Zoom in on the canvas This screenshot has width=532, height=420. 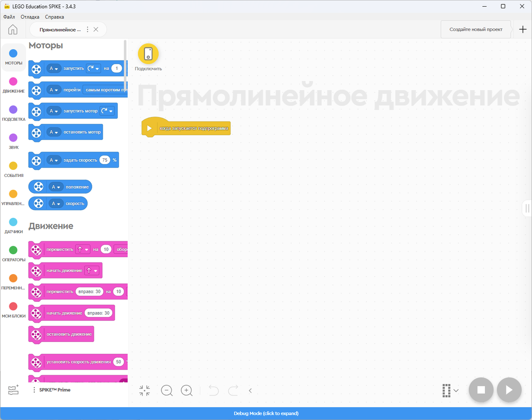(x=187, y=391)
